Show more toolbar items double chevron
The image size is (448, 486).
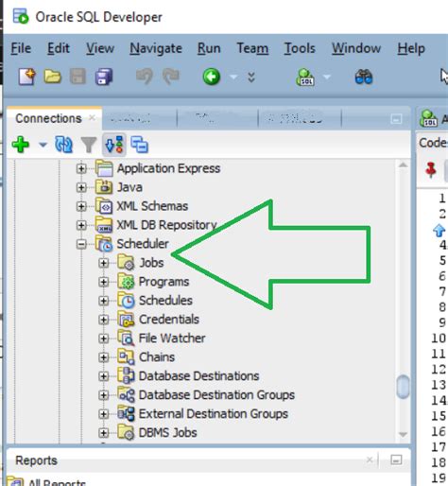[x=251, y=77]
